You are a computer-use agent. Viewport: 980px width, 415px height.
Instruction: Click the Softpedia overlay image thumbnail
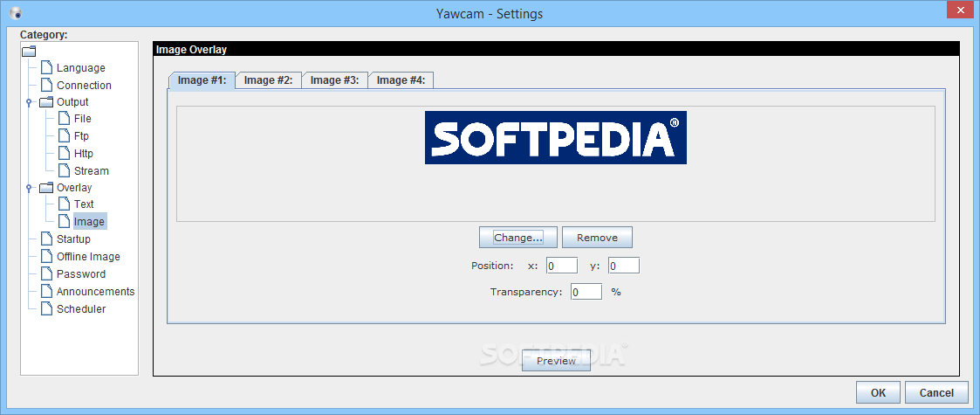click(556, 138)
